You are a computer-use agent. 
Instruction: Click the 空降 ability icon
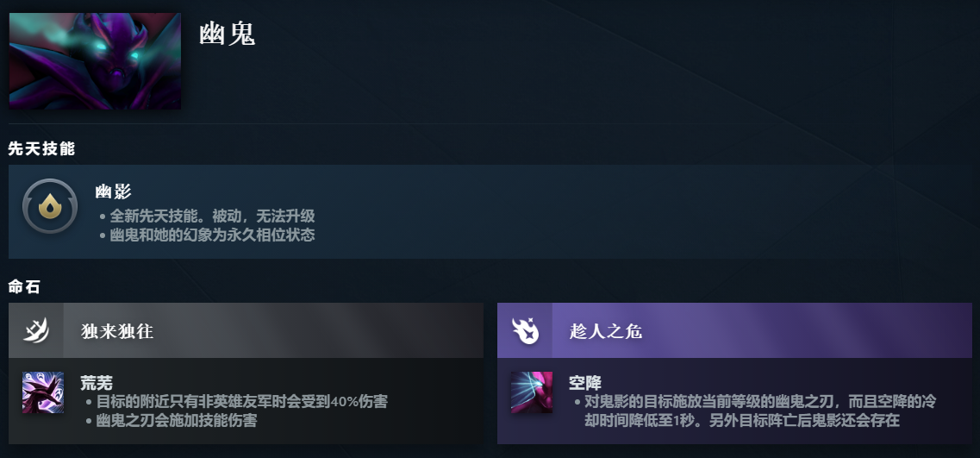[531, 392]
